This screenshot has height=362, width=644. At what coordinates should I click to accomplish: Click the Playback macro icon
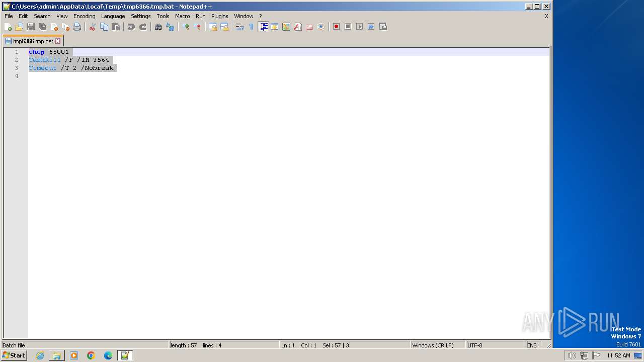click(360, 27)
